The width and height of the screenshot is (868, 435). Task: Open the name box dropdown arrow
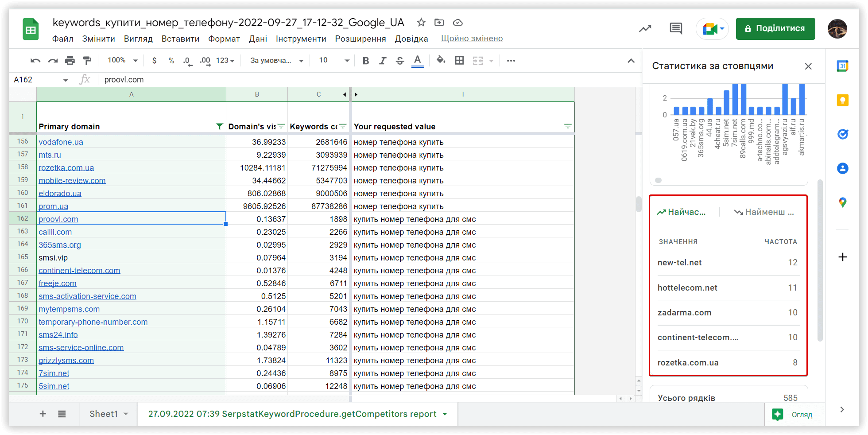point(66,80)
